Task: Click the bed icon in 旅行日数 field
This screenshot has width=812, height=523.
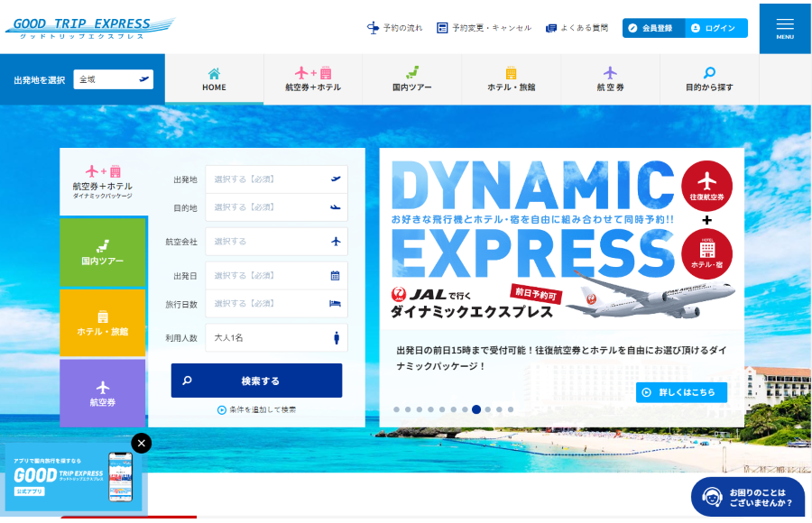Action: pyautogui.click(x=335, y=304)
